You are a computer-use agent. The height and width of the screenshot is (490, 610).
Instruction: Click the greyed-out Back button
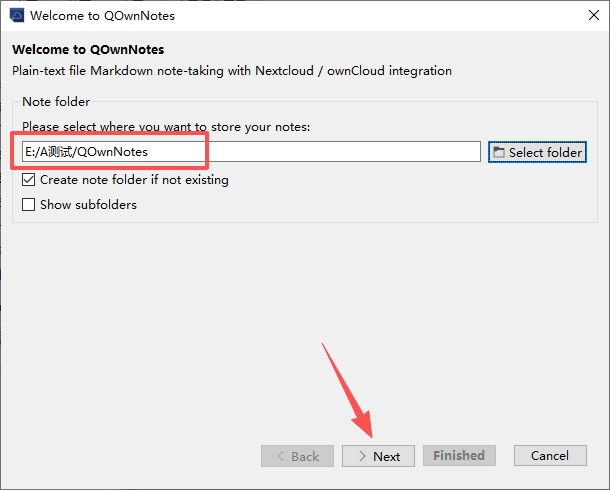click(x=297, y=456)
